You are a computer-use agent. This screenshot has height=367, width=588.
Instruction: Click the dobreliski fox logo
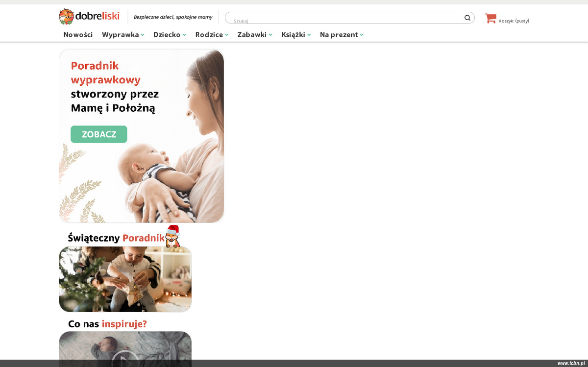click(89, 17)
